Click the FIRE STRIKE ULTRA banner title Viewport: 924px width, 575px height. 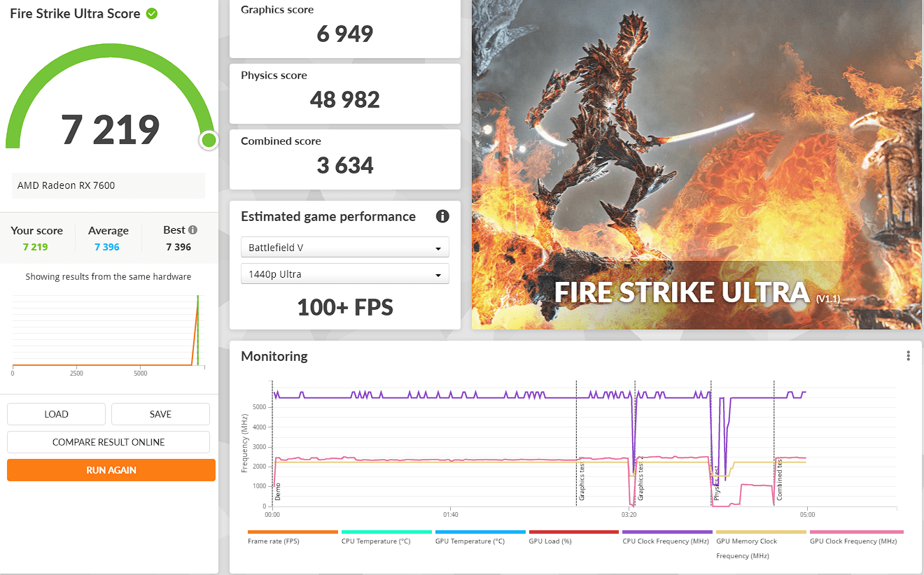click(682, 292)
